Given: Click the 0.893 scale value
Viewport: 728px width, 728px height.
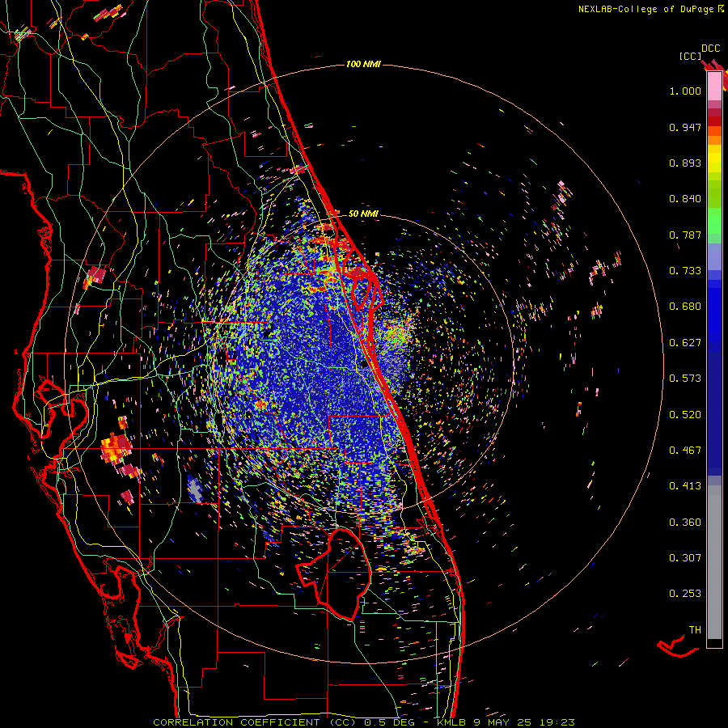Looking at the screenshot, I should click(685, 163).
